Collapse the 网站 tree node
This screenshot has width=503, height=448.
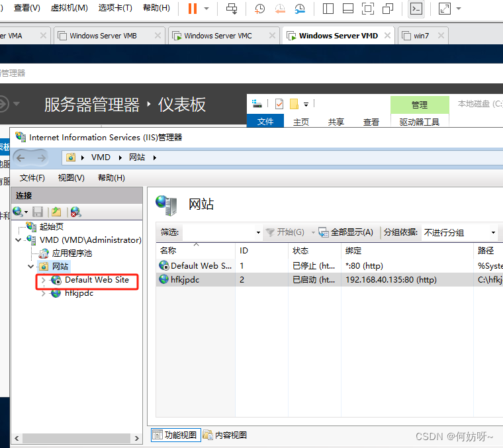tap(31, 267)
